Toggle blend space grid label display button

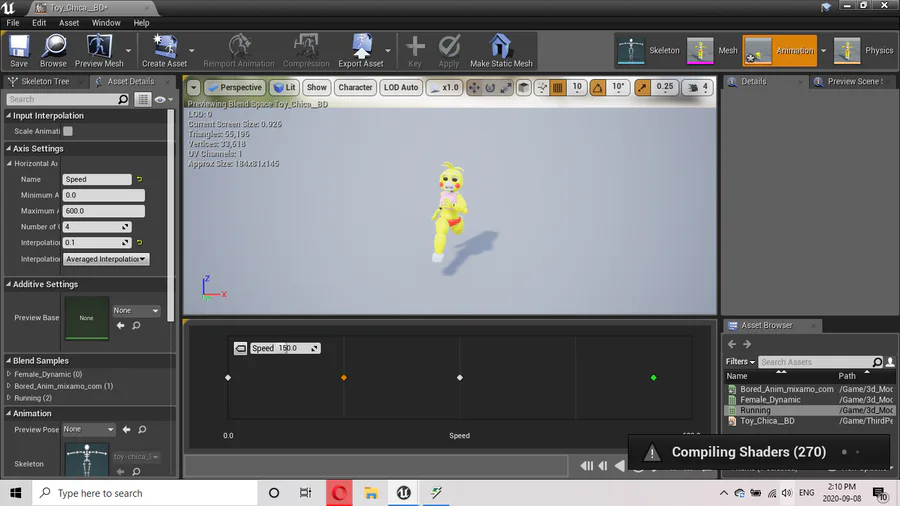point(240,348)
